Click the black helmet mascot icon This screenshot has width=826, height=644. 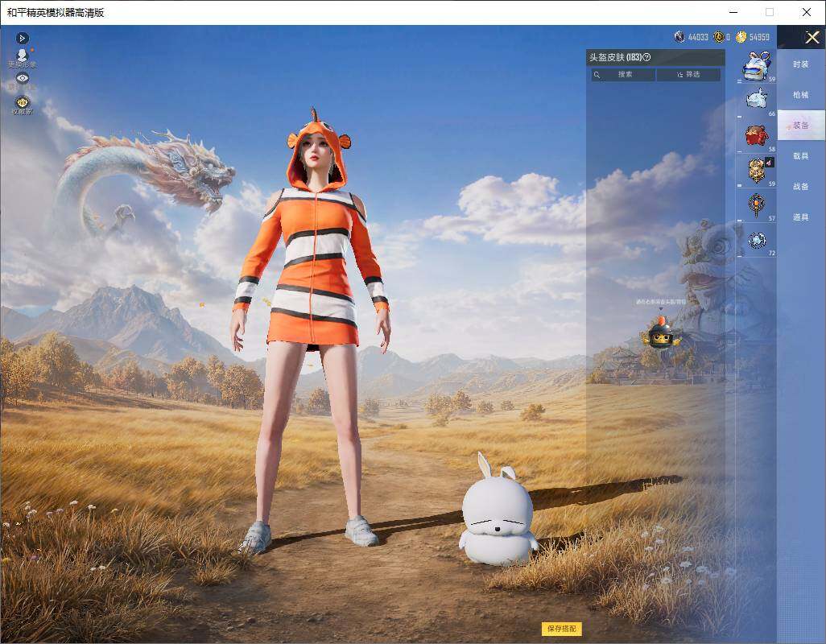point(661,334)
